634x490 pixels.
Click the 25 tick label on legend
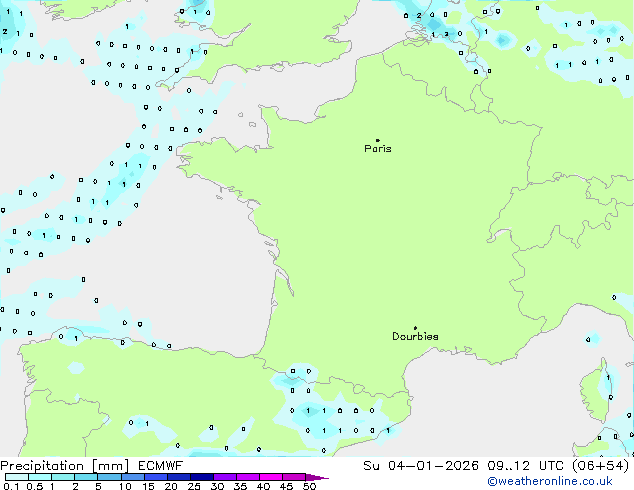[x=194, y=487]
